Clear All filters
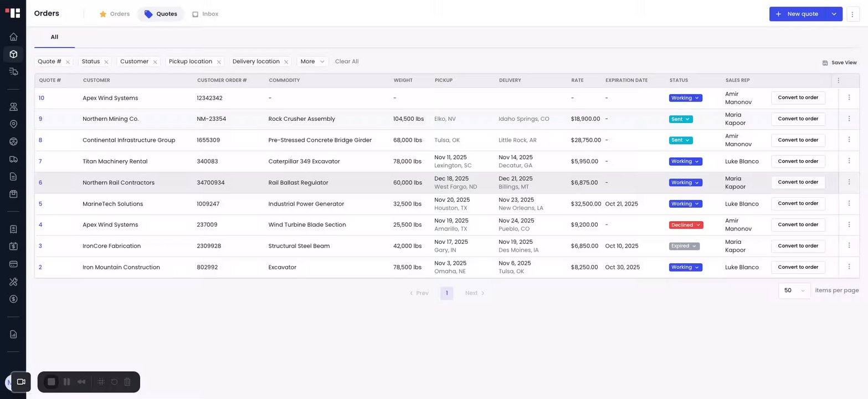Viewport: 868px width, 399px height. click(x=347, y=62)
